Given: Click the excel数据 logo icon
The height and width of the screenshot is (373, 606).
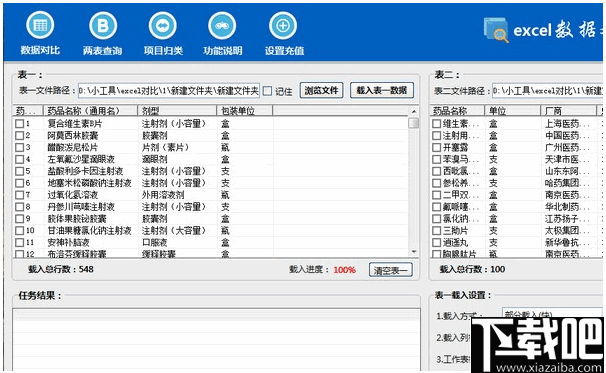Looking at the screenshot, I should (496, 30).
